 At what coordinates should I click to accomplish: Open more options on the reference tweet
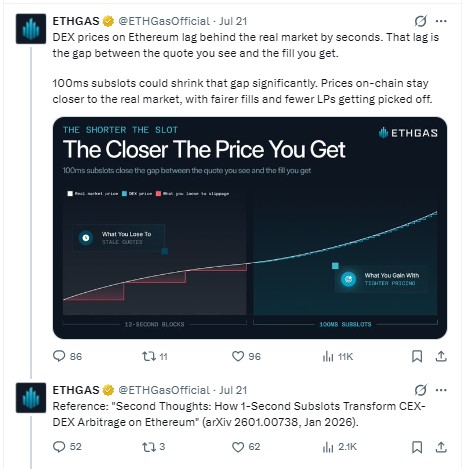coord(441,390)
